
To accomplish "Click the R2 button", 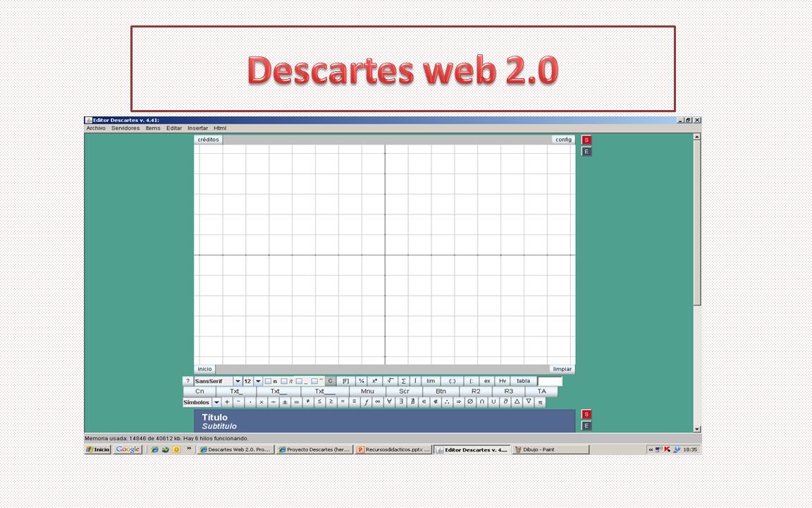I will point(475,392).
